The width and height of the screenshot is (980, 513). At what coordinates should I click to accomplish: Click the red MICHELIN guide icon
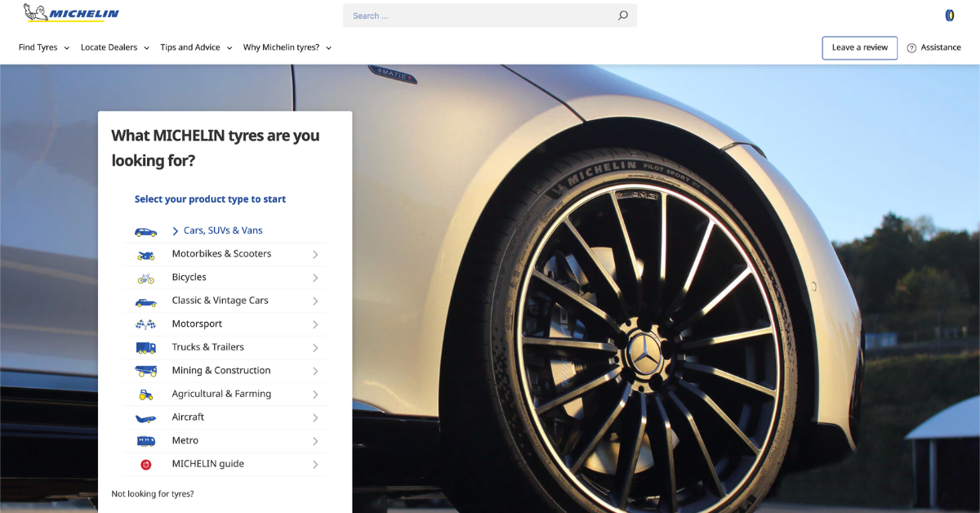pos(145,465)
